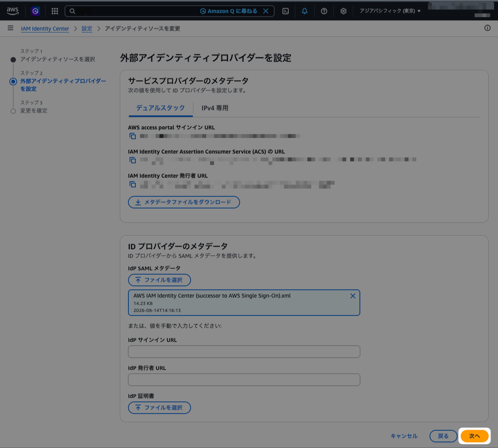
Task: Copy the AWS access portal sign-in URL
Action: pyautogui.click(x=133, y=136)
